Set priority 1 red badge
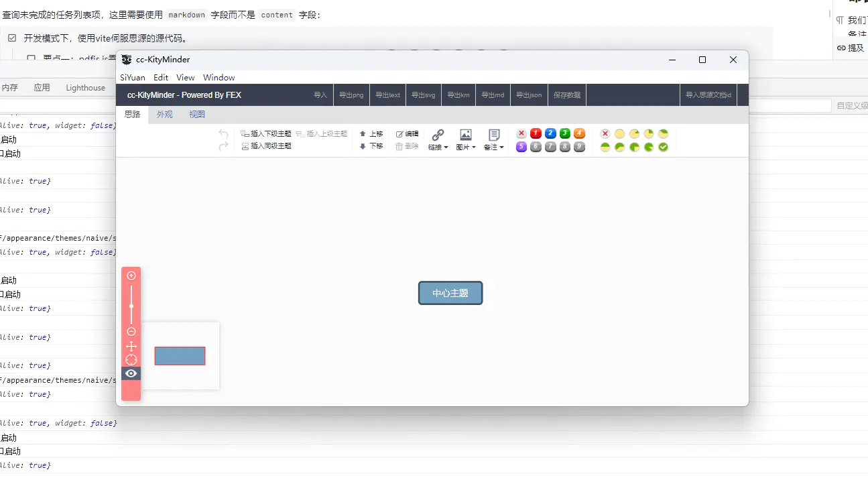This screenshot has width=868, height=486. [x=536, y=133]
